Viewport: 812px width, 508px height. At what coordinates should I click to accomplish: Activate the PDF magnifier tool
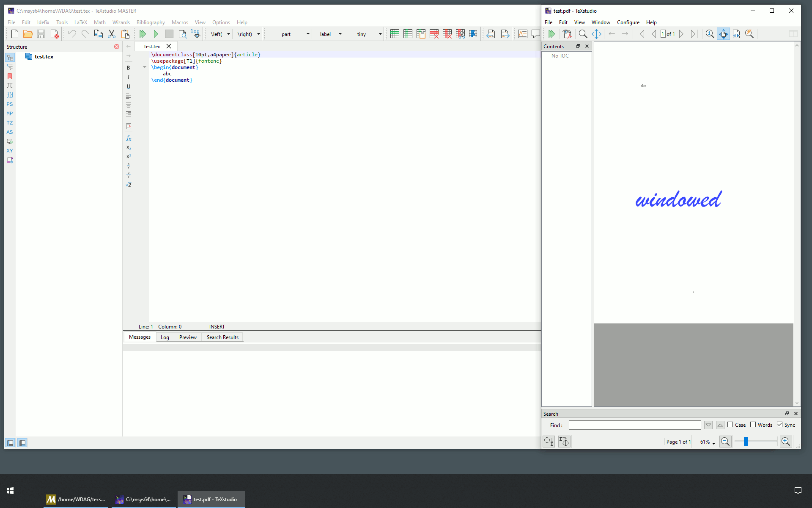pos(749,34)
